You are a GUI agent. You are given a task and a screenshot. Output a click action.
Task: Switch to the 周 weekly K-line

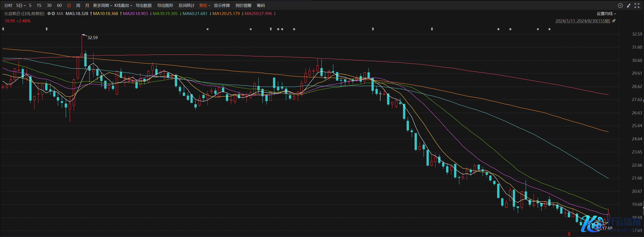(78, 6)
